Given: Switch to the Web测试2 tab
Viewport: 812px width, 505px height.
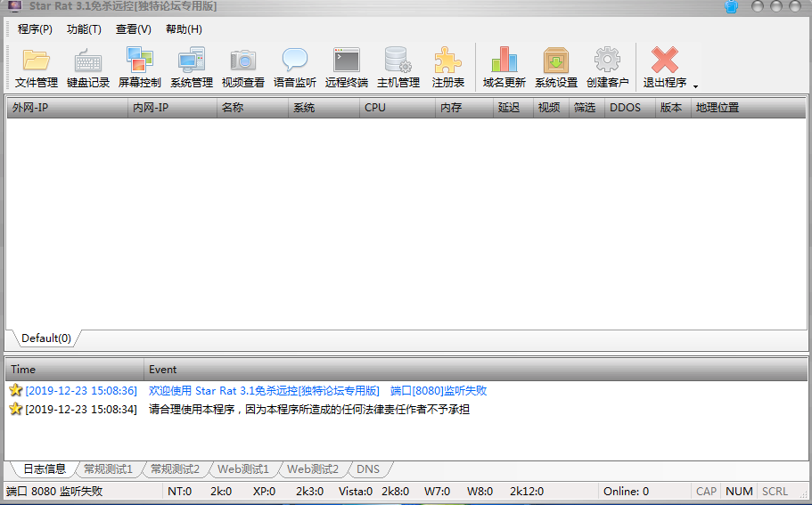Looking at the screenshot, I should coord(313,468).
